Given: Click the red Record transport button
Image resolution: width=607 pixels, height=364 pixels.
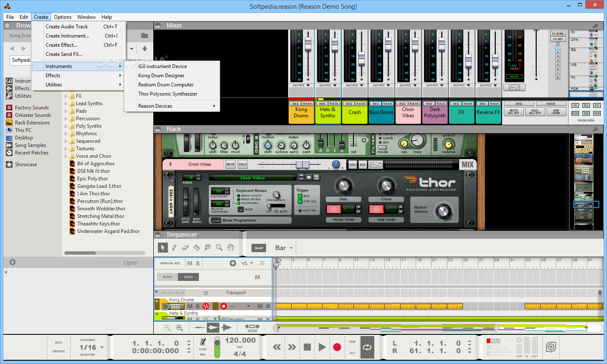Looking at the screenshot, I should point(337,347).
